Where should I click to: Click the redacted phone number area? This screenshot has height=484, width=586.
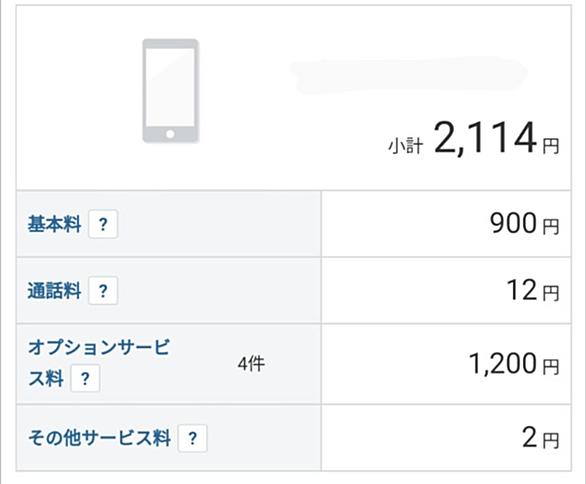tap(409, 75)
